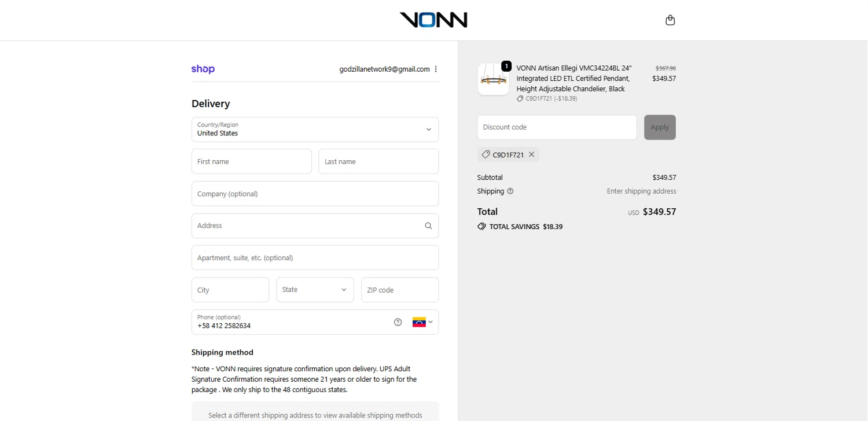Click the Enter shipping address text
Image resolution: width=868 pixels, height=421 pixels.
(641, 191)
